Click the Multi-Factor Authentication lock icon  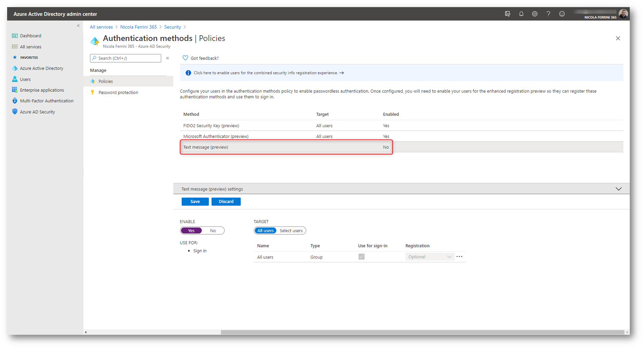[15, 101]
